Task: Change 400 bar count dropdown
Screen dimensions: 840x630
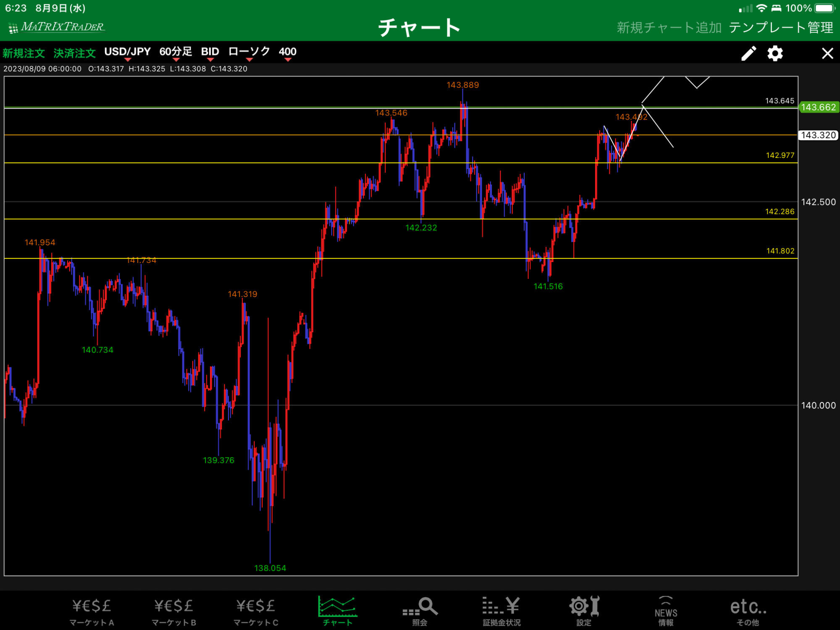Action: (288, 52)
